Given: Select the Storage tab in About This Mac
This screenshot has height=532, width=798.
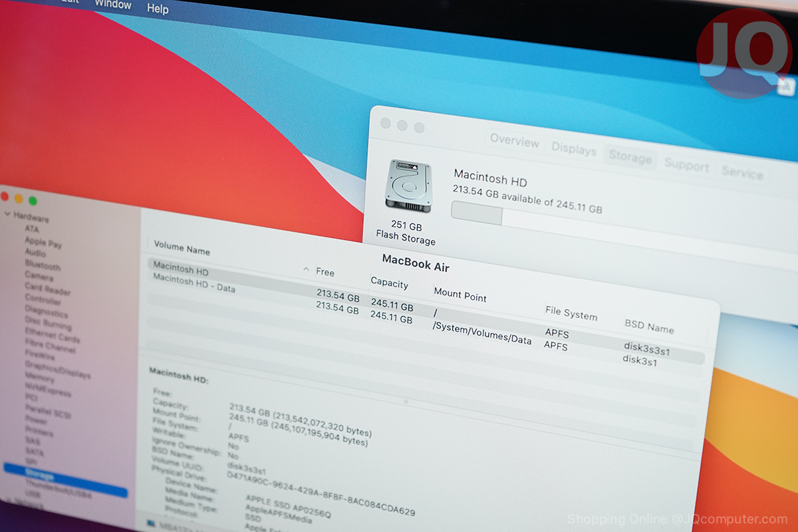Looking at the screenshot, I should [630, 158].
